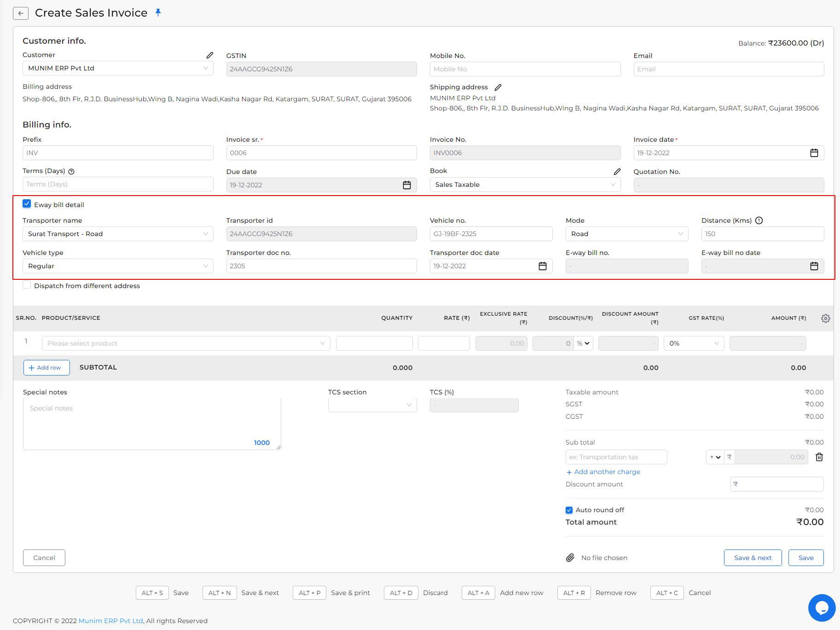Open the Customer dropdown

point(118,68)
